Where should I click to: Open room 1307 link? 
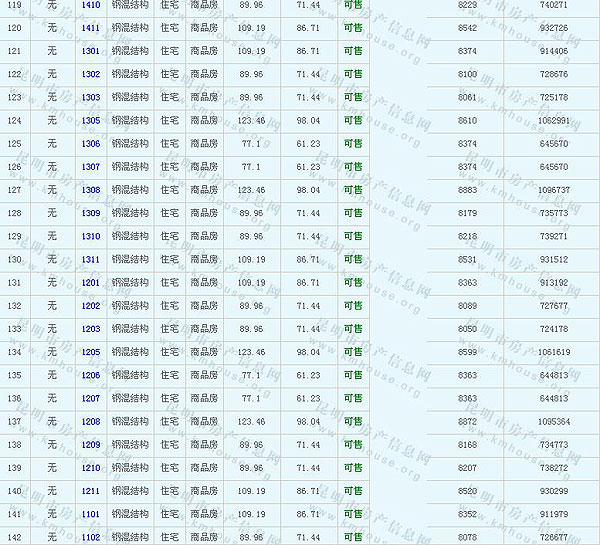click(91, 167)
